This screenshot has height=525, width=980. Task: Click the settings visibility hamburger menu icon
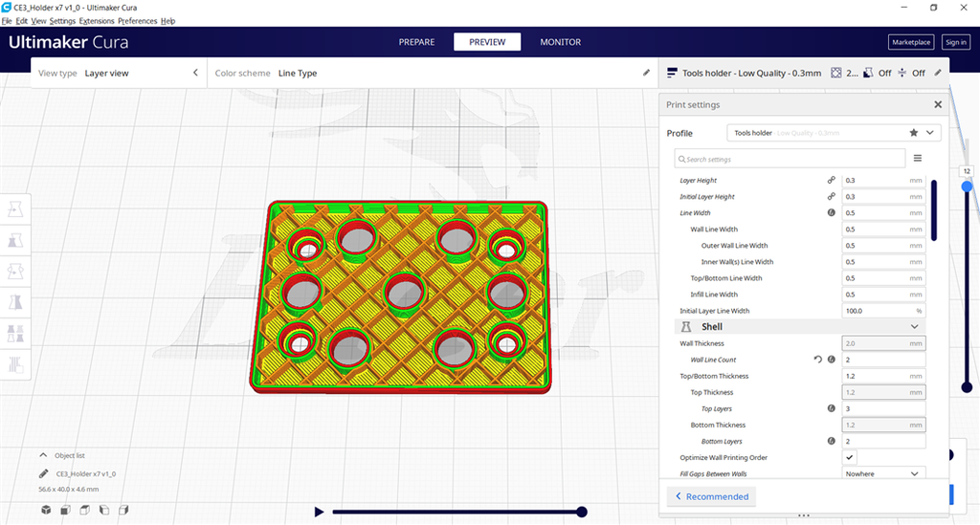pyautogui.click(x=917, y=159)
